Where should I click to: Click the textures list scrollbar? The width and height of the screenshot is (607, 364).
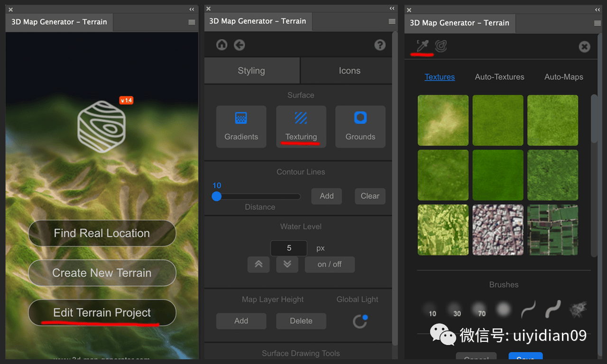coord(594,118)
